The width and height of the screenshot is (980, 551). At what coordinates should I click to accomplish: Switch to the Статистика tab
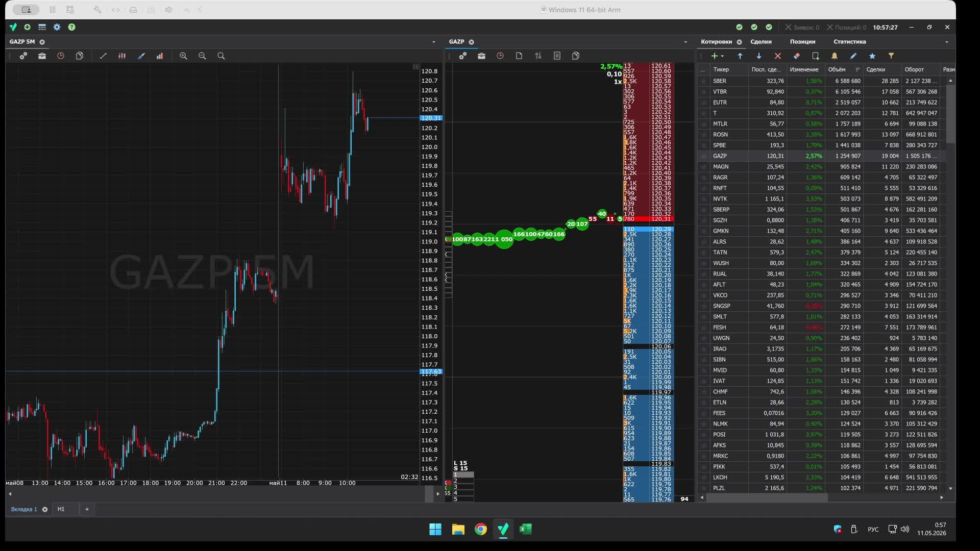pyautogui.click(x=850, y=42)
